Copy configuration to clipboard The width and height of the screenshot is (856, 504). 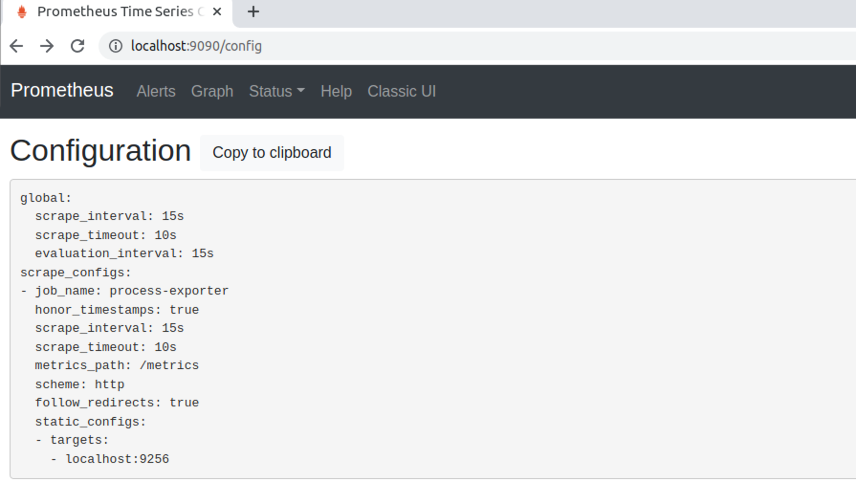click(272, 153)
